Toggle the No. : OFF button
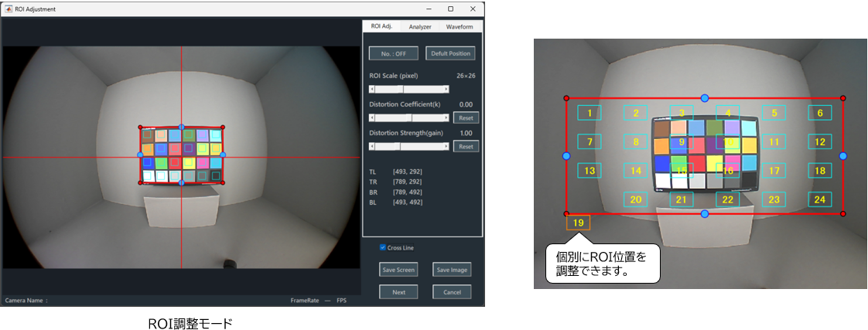Image resolution: width=868 pixels, height=330 pixels. [394, 53]
